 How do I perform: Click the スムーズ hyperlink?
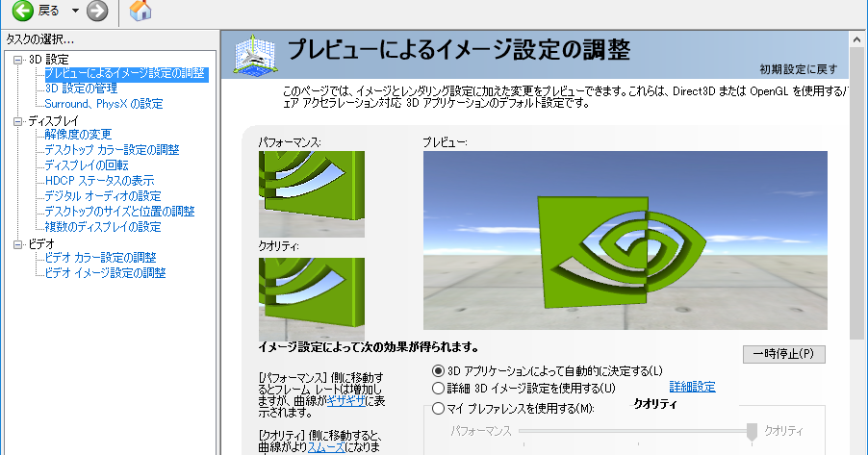326,447
